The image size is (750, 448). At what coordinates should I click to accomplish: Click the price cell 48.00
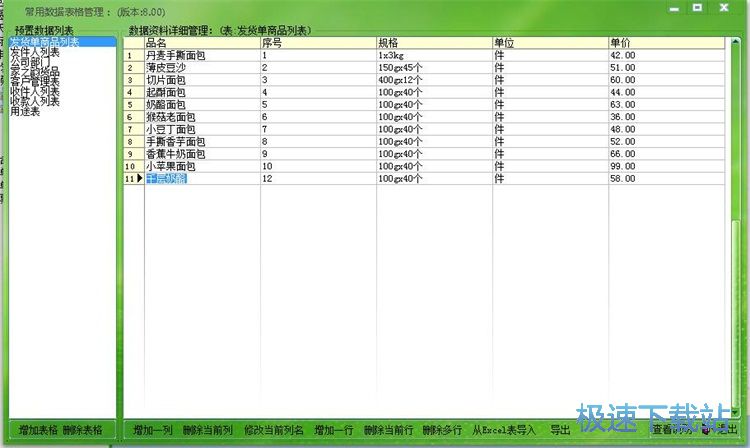pos(667,129)
